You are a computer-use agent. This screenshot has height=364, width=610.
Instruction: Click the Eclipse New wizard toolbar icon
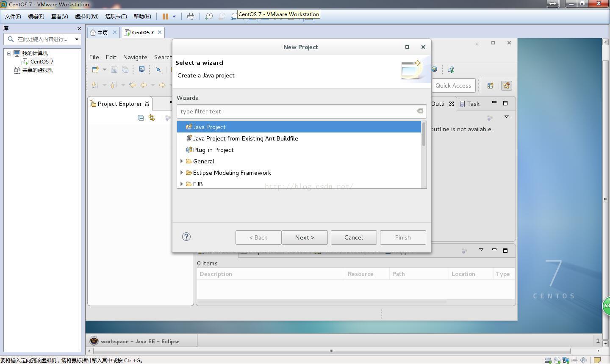pyautogui.click(x=95, y=70)
